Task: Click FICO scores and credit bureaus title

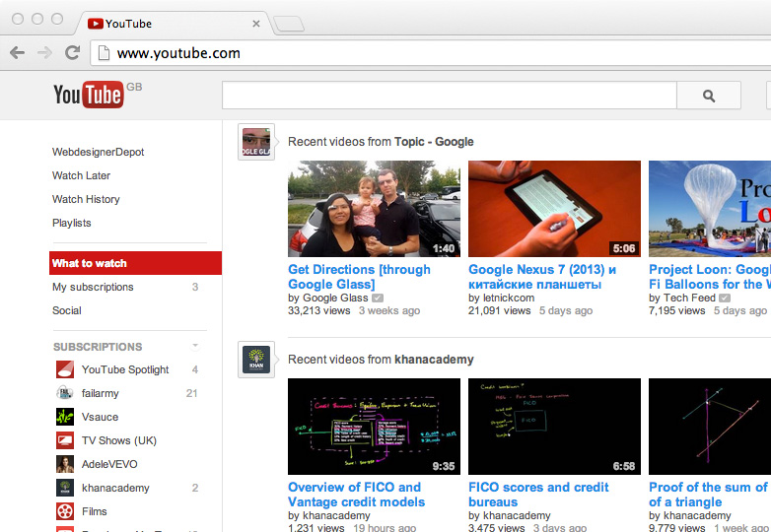Action: click(538, 495)
